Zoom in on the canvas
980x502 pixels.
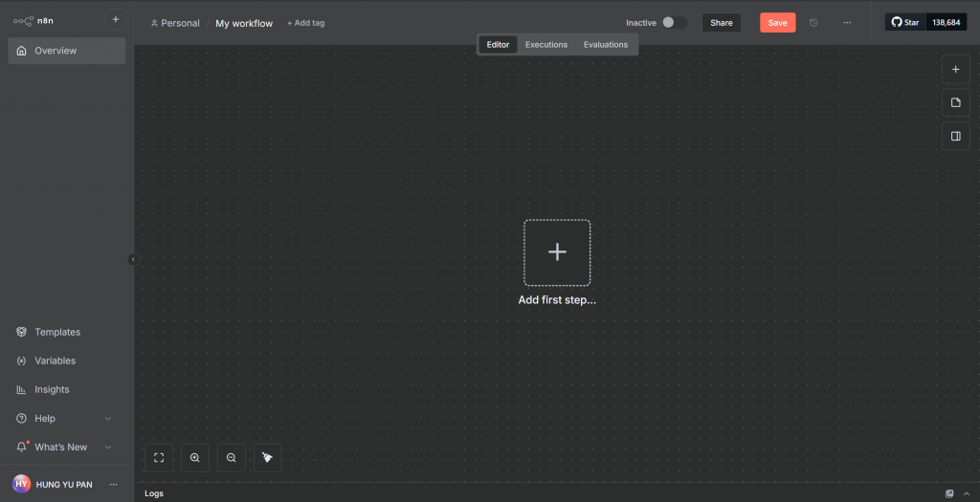click(x=195, y=458)
